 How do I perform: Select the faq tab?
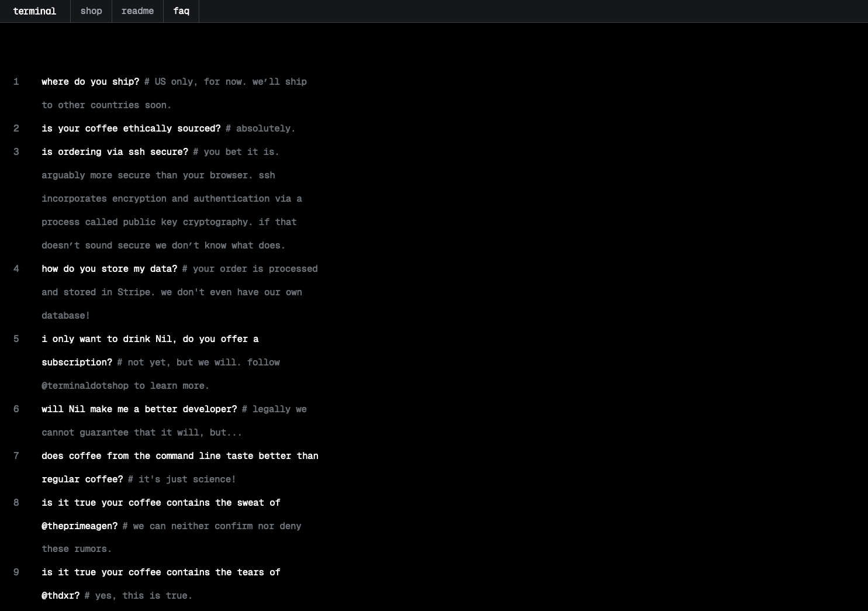(x=181, y=11)
